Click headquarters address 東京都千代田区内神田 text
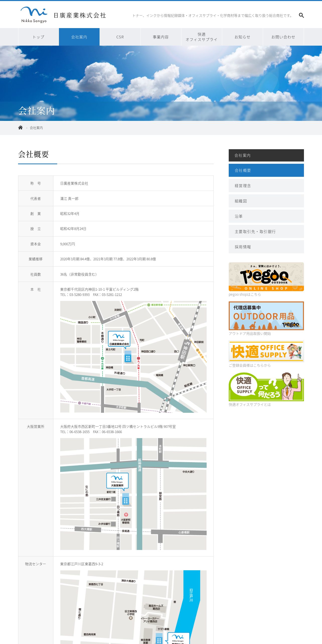This screenshot has width=322, height=644. 99,289
